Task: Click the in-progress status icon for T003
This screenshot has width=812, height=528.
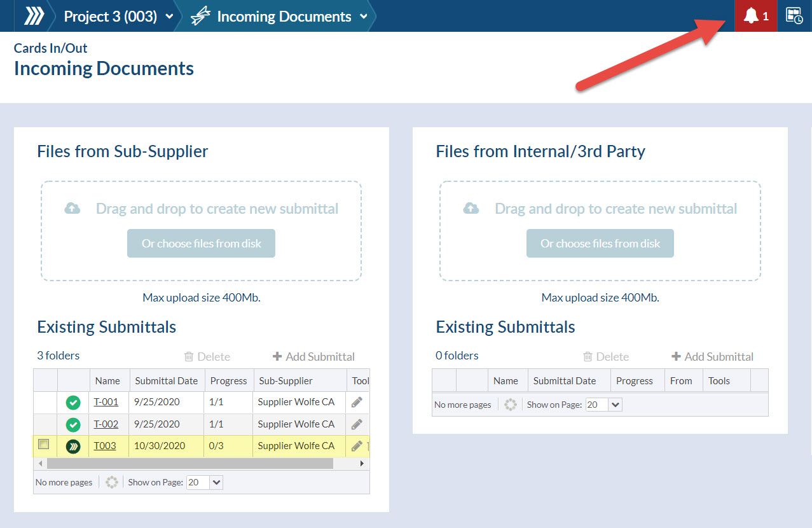Action: point(73,447)
